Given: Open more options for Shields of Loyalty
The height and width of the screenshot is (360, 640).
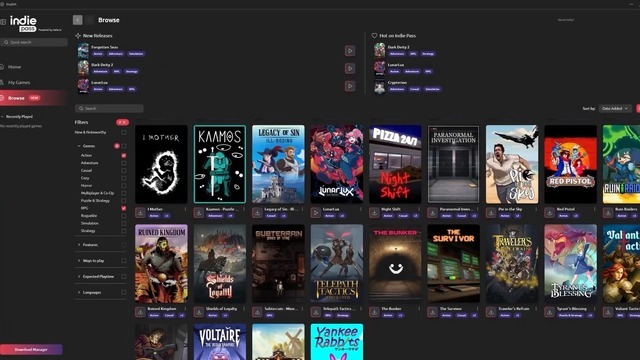Looking at the screenshot, I should pyautogui.click(x=244, y=309).
